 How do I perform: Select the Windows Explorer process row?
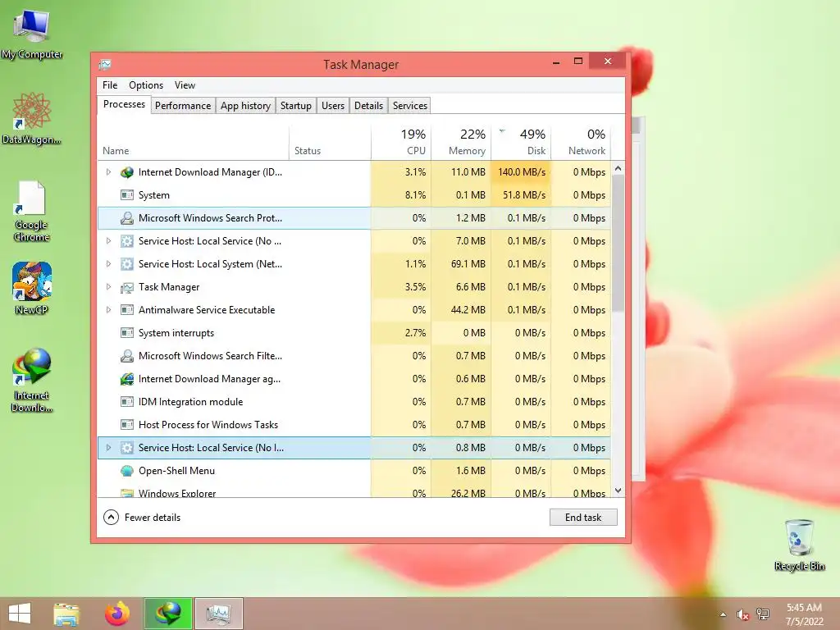[x=354, y=492]
